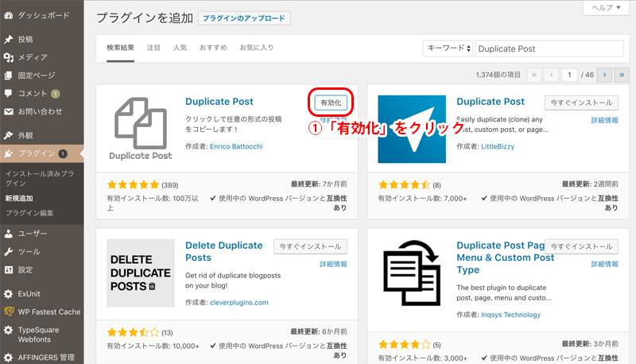
Task: Click the Duplicate Post Page Menu title link
Action: [x=505, y=258]
